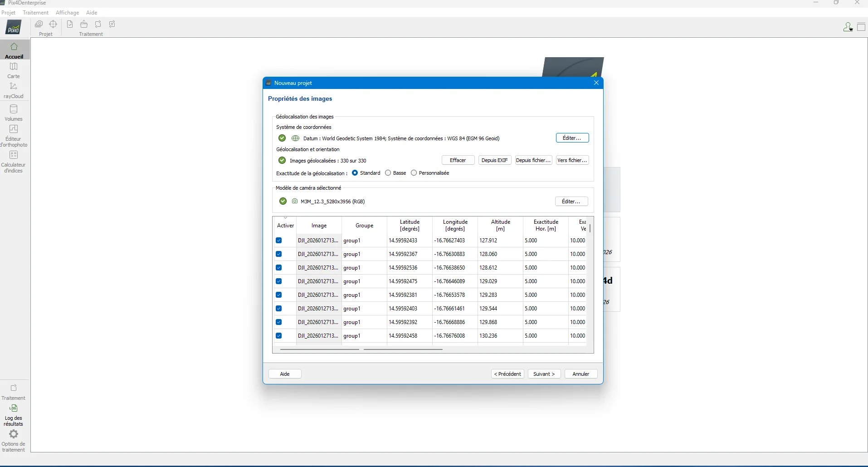Open Options de traitement
This screenshot has width=868, height=467.
(14, 441)
